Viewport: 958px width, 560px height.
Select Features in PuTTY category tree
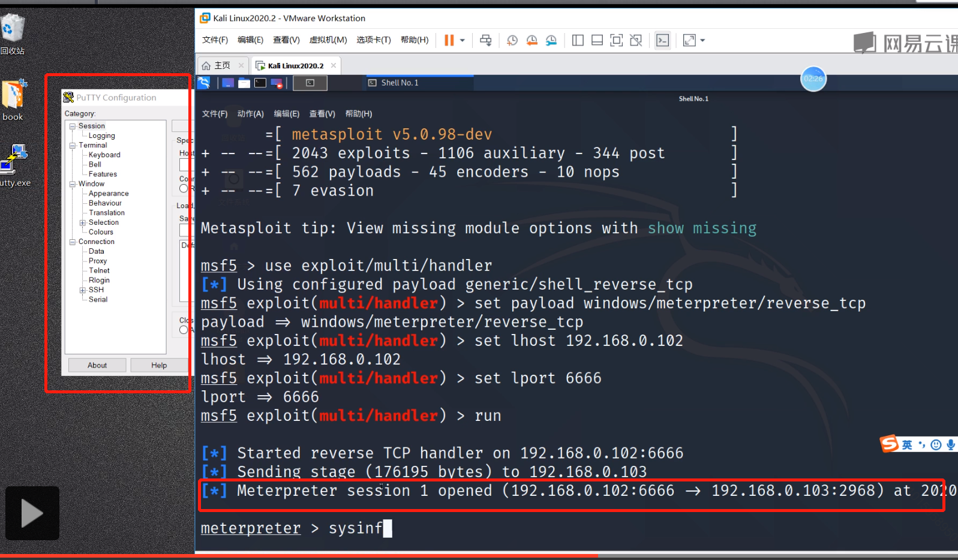103,174
